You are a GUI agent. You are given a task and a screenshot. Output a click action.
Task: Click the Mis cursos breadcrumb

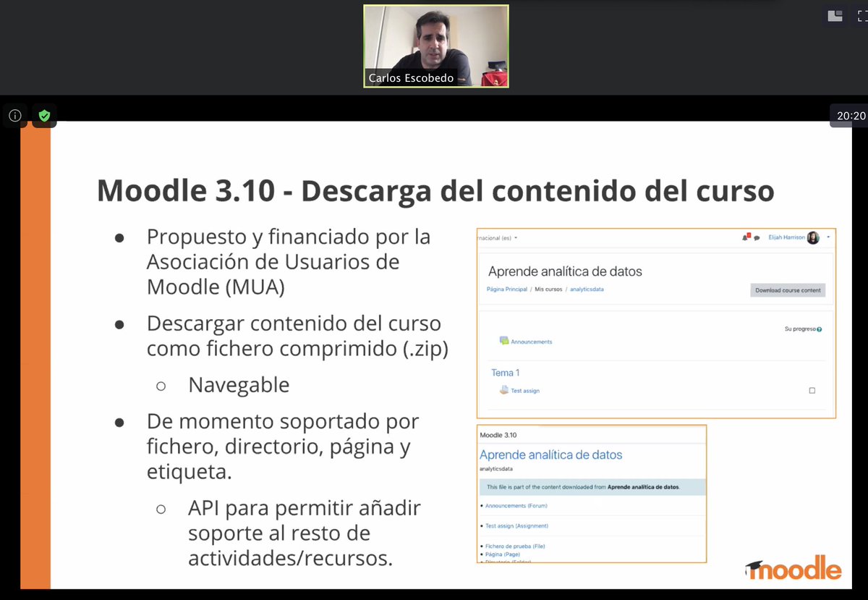coord(548,289)
